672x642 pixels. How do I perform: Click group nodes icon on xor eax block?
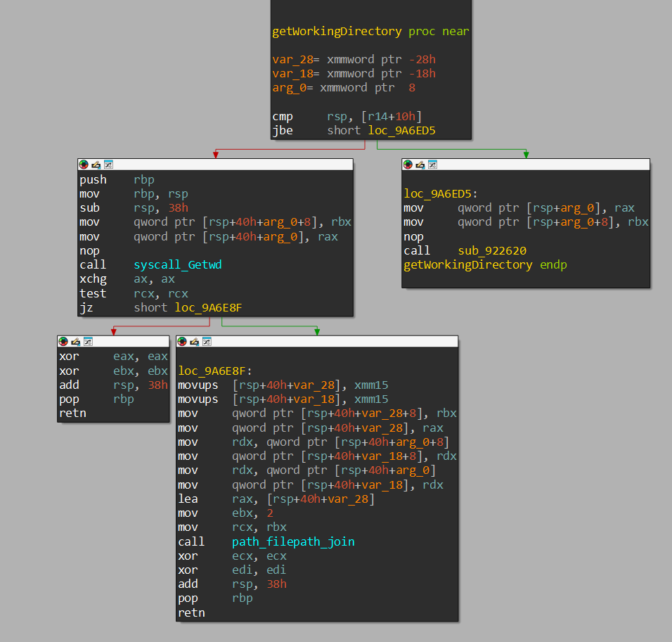click(89, 342)
